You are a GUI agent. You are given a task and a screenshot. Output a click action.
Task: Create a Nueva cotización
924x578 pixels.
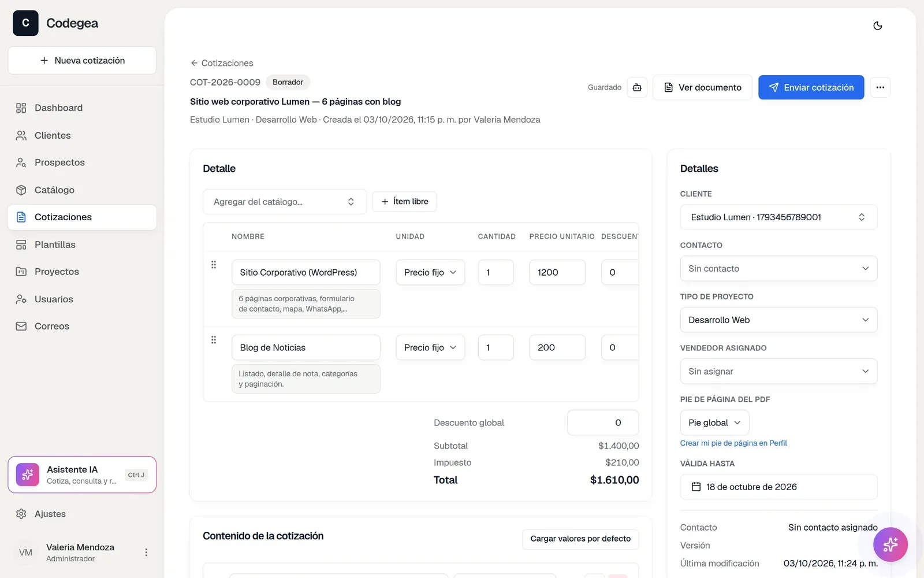pyautogui.click(x=82, y=60)
